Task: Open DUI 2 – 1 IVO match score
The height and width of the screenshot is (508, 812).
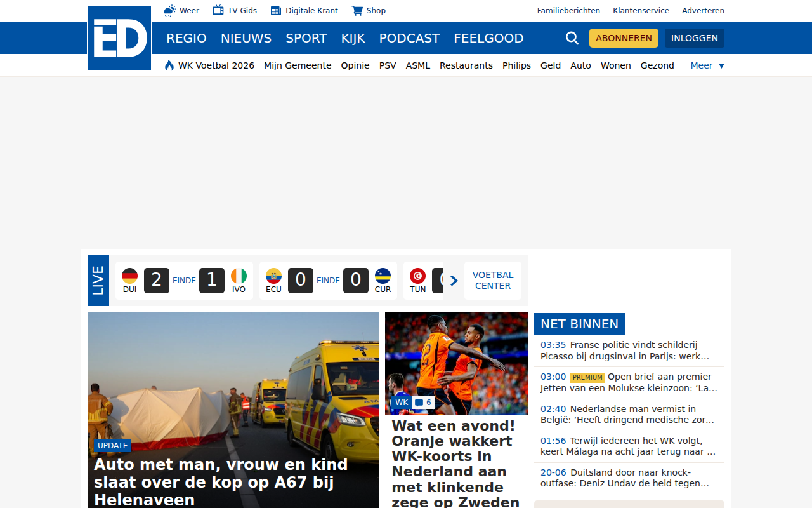Action: coord(184,281)
